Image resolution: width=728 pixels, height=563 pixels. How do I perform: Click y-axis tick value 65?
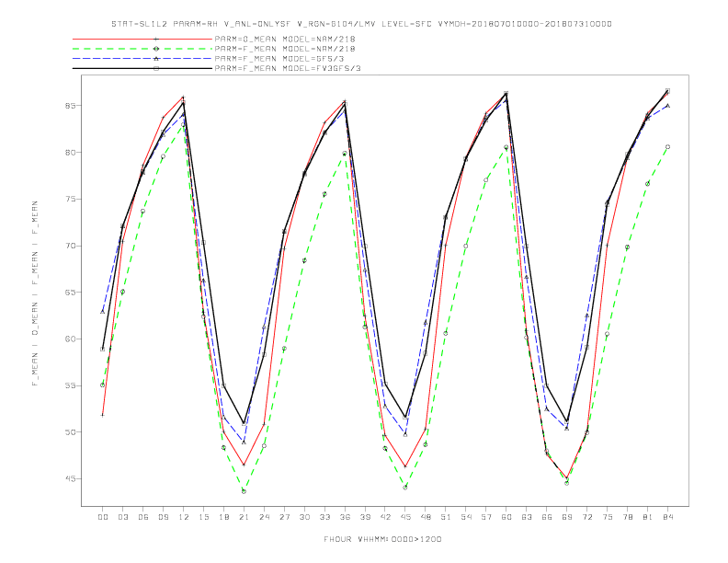point(71,293)
